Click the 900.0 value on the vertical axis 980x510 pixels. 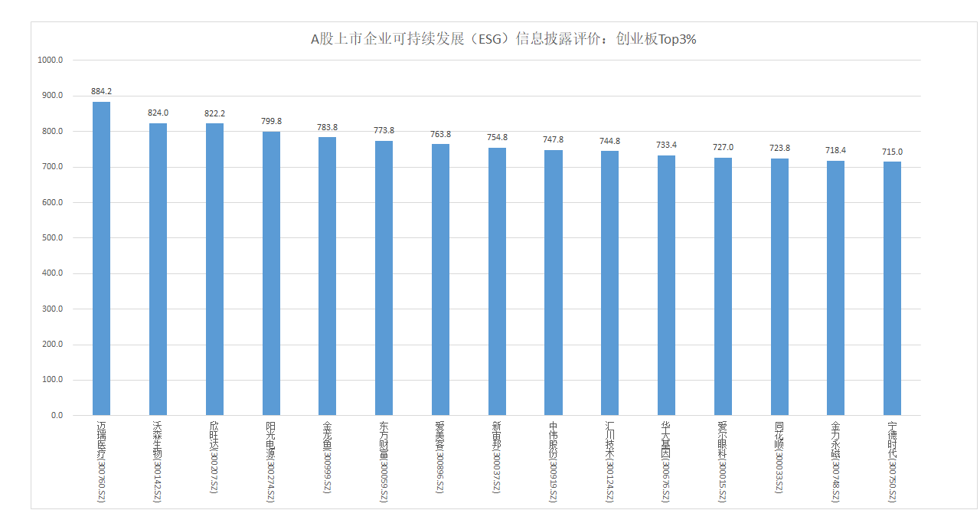pyautogui.click(x=52, y=96)
